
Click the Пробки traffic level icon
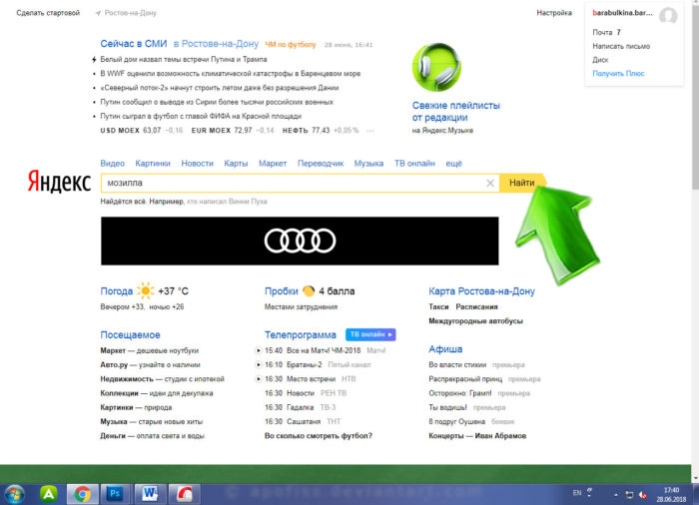point(308,291)
